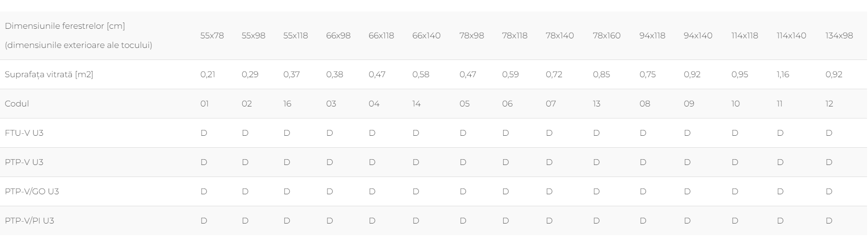
Task: Select the 55x78 window size column header
Action: 212,35
